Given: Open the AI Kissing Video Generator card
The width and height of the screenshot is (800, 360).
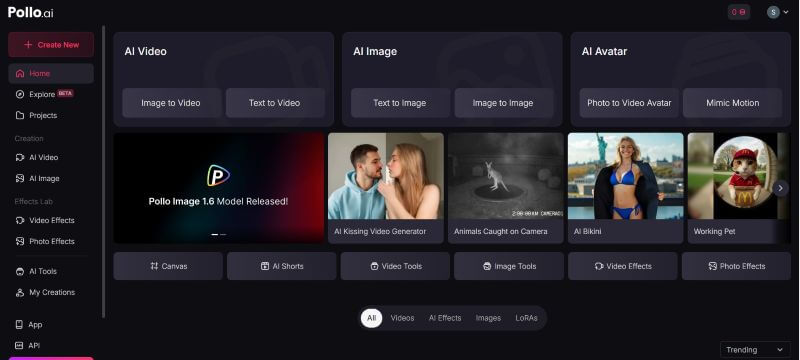Looking at the screenshot, I should click(x=386, y=188).
